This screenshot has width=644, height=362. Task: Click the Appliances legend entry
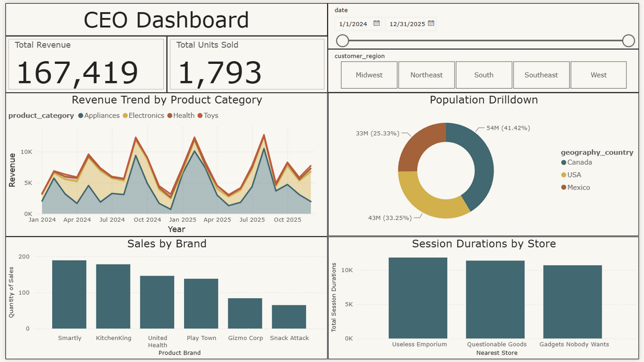click(x=99, y=116)
